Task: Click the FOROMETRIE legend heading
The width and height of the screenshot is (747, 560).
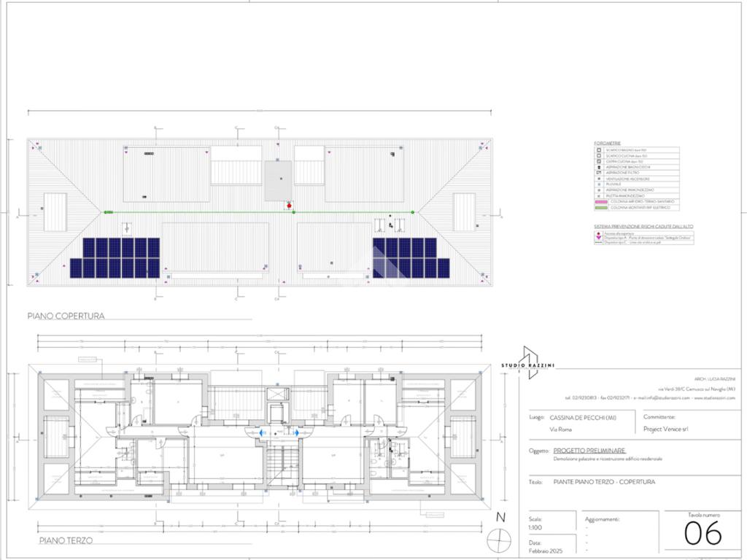Action: pyautogui.click(x=608, y=143)
